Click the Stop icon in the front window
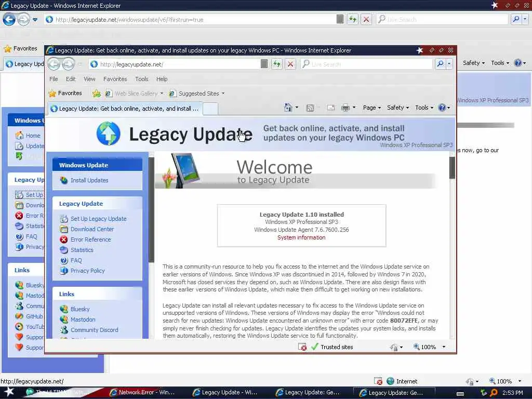Image resolution: width=532 pixels, height=399 pixels. pyautogui.click(x=290, y=64)
